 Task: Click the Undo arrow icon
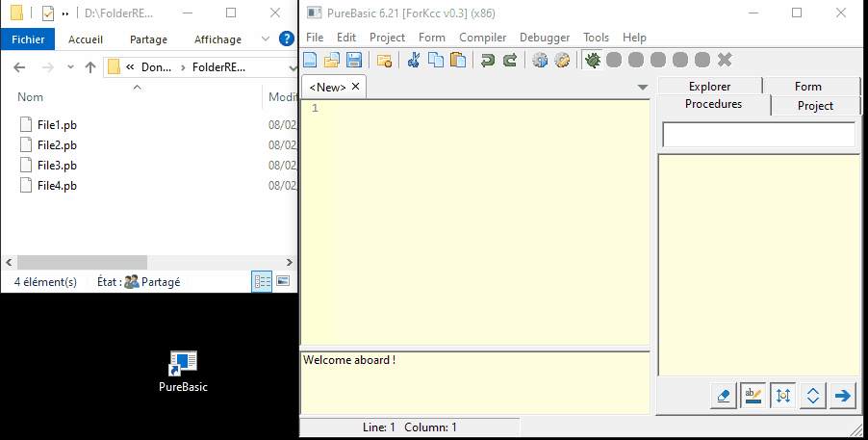488,60
